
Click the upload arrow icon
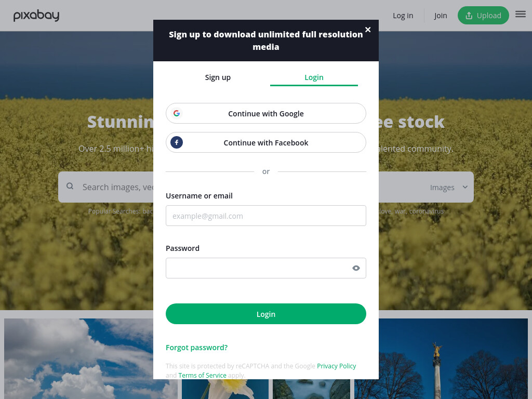pos(469,16)
